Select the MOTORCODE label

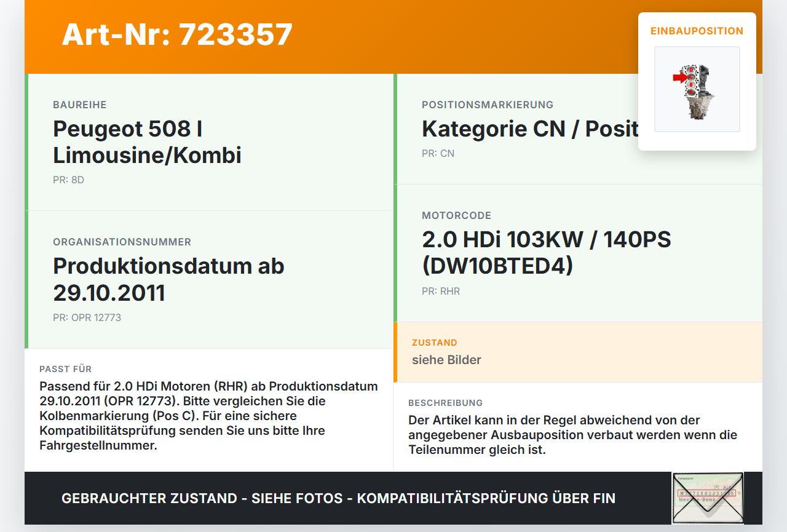[456, 216]
